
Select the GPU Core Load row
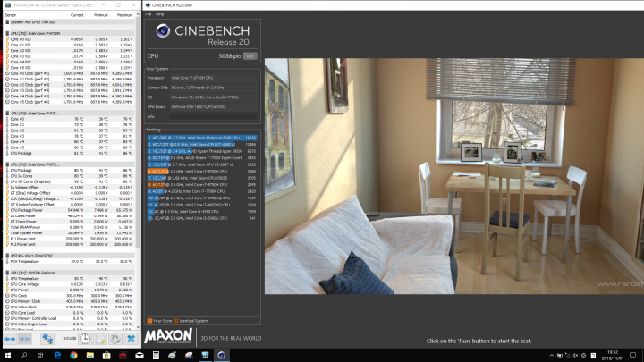pyautogui.click(x=69, y=313)
